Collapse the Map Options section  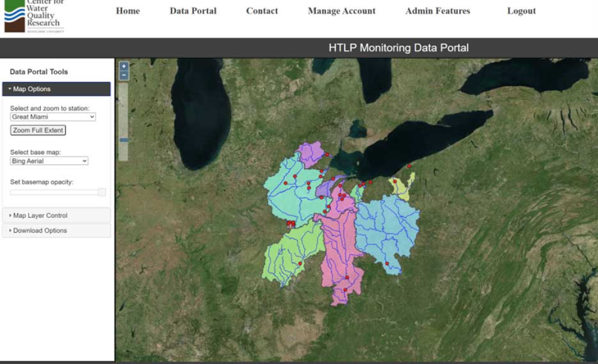[x=56, y=89]
